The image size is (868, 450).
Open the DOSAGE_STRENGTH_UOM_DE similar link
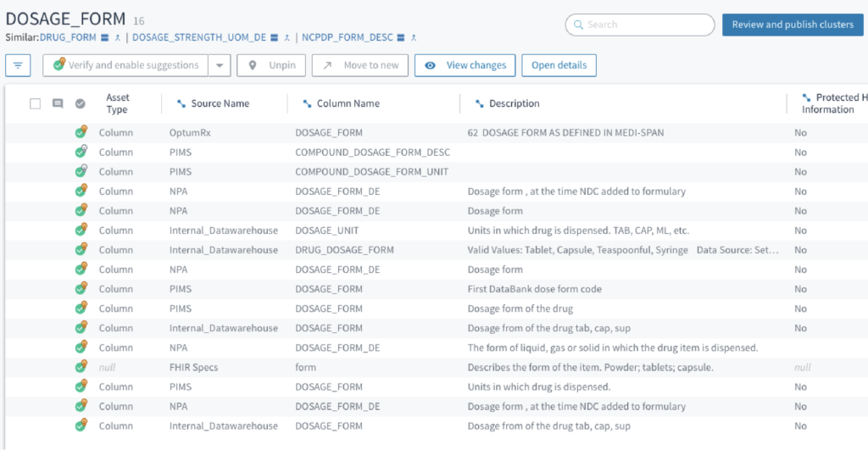(199, 37)
